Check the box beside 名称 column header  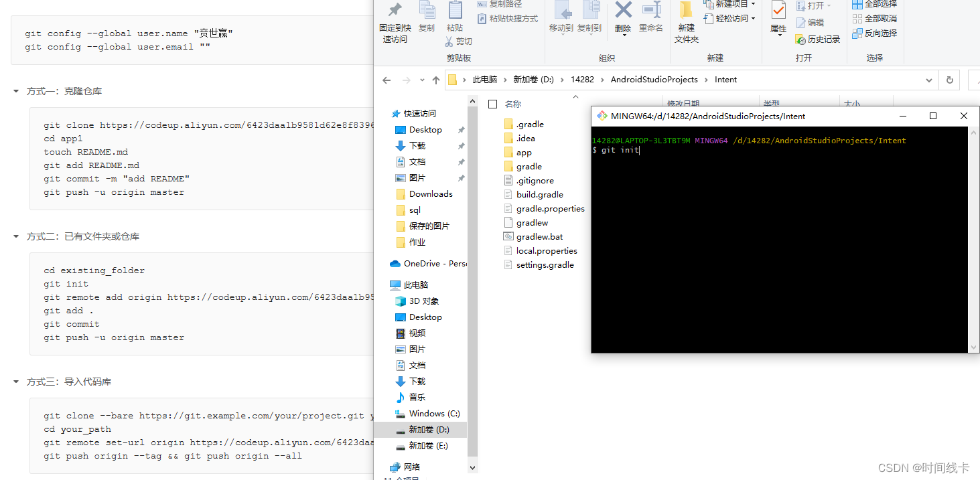tap(494, 104)
